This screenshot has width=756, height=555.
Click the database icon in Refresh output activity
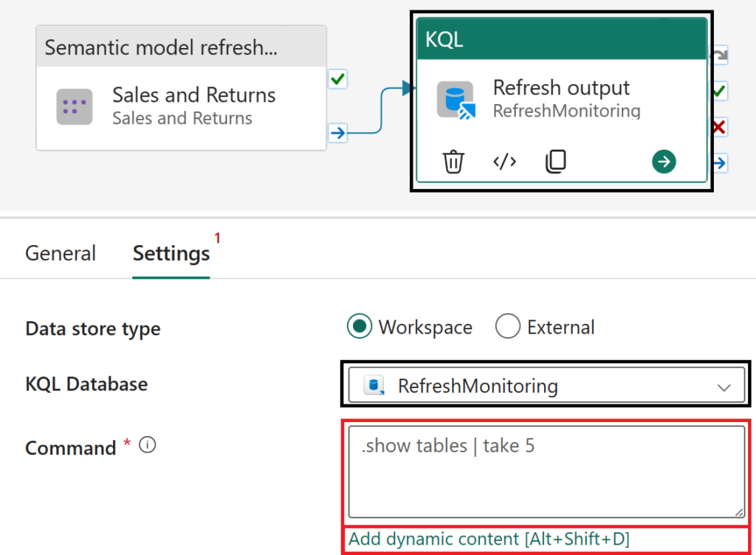(x=454, y=100)
